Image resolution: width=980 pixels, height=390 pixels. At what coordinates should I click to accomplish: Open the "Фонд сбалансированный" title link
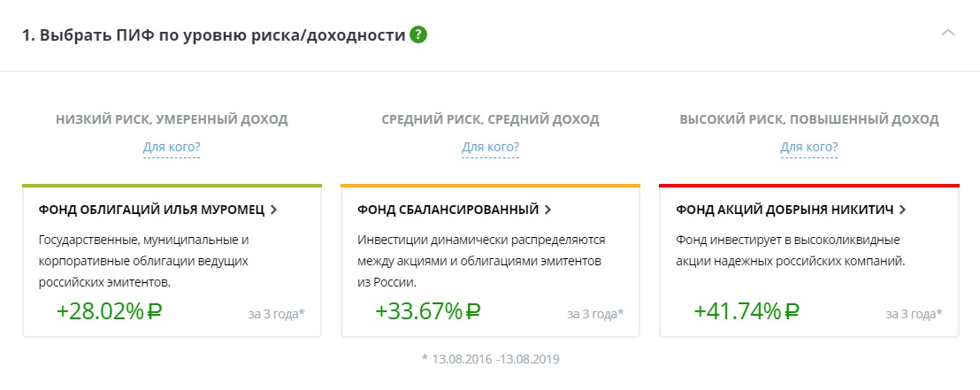448,210
